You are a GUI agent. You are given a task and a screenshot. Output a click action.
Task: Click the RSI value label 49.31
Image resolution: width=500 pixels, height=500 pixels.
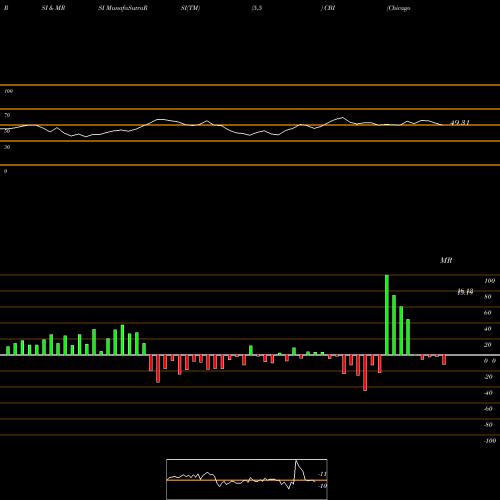click(460, 123)
